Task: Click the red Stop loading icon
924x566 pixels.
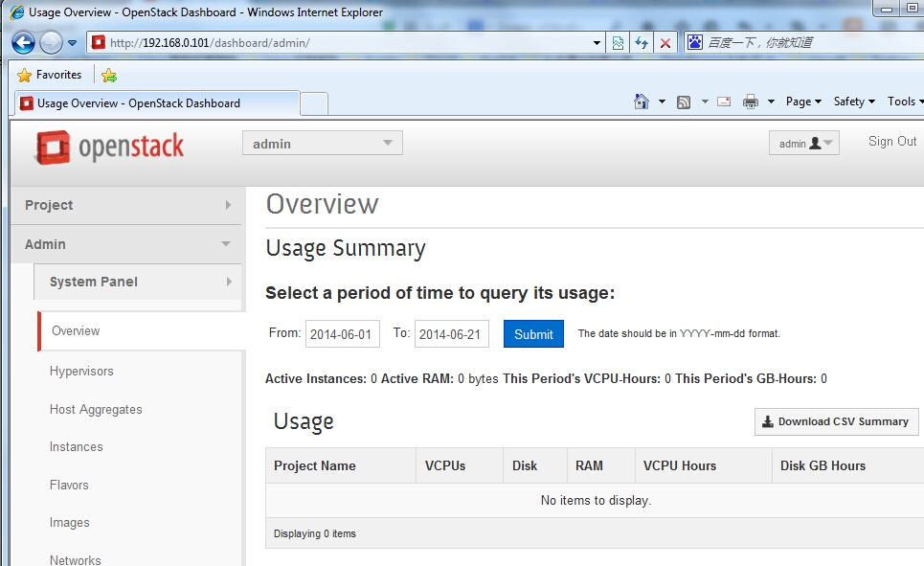Action: pos(665,42)
